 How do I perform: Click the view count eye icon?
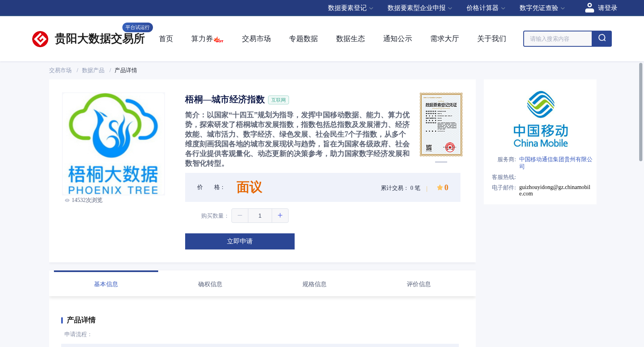pos(67,200)
